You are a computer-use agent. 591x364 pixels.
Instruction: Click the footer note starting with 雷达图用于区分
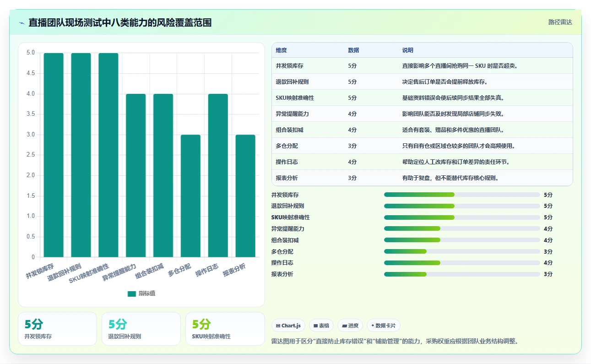[x=395, y=341]
